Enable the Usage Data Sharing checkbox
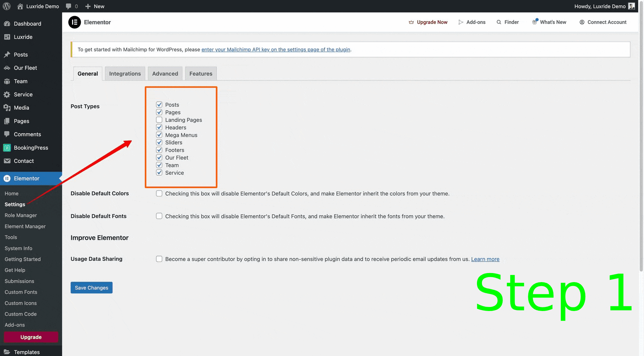 (159, 259)
